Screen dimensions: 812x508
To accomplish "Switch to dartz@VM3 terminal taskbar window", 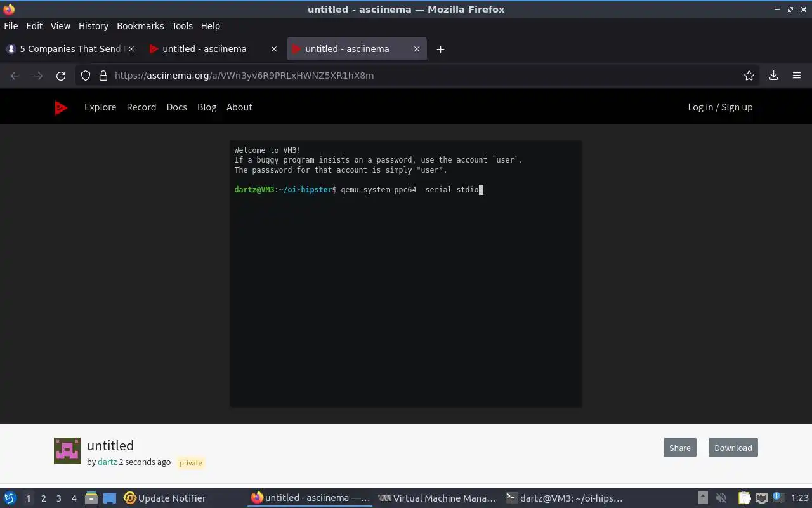I will tap(564, 498).
